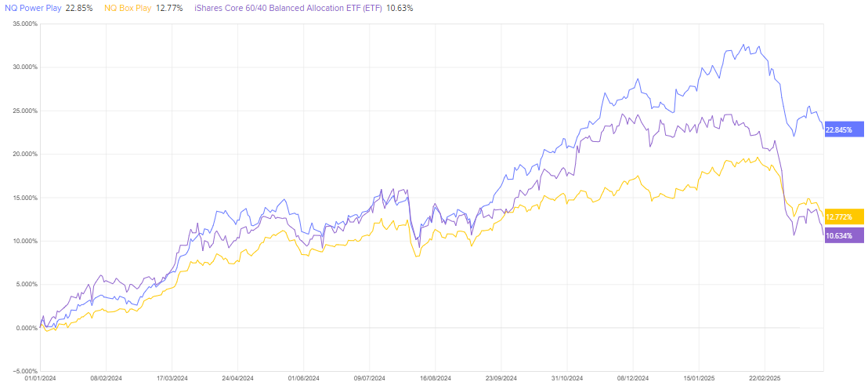Click the 20.000% y-axis label
The height and width of the screenshot is (382, 868).
coord(24,154)
